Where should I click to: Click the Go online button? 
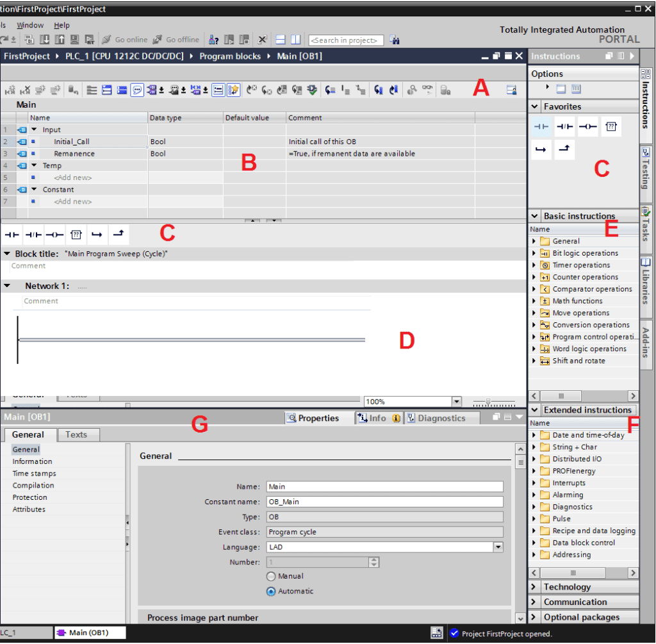(x=125, y=40)
